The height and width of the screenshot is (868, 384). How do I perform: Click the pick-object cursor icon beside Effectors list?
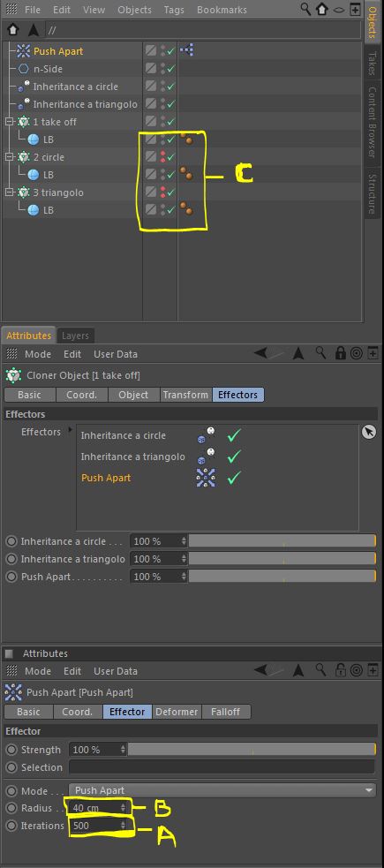368,432
